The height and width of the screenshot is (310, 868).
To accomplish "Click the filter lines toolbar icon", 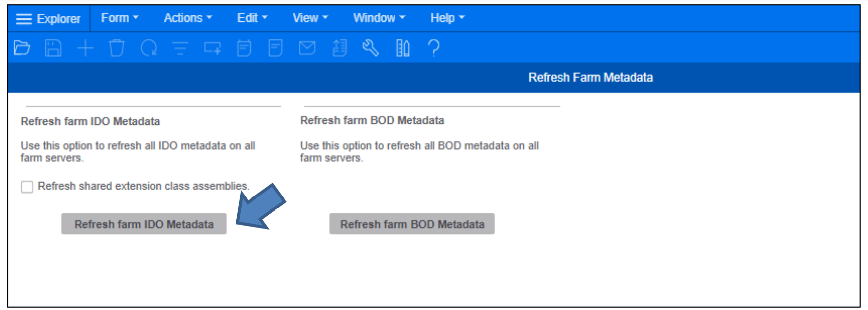I will (x=180, y=48).
